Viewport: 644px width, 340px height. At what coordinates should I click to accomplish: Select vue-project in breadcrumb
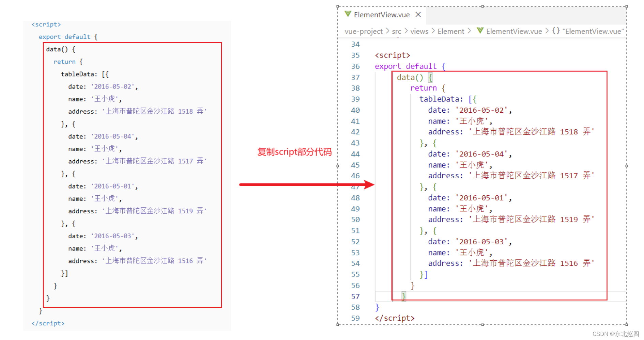click(x=364, y=31)
